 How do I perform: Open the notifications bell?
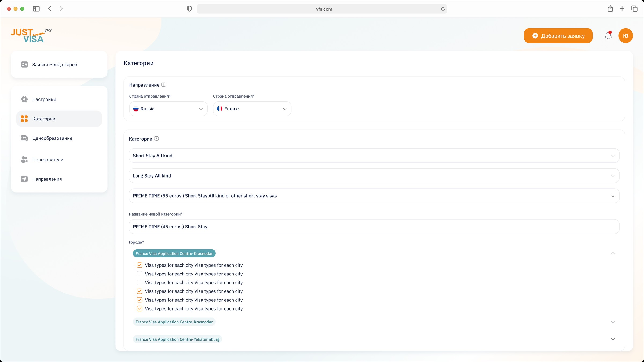coord(608,36)
